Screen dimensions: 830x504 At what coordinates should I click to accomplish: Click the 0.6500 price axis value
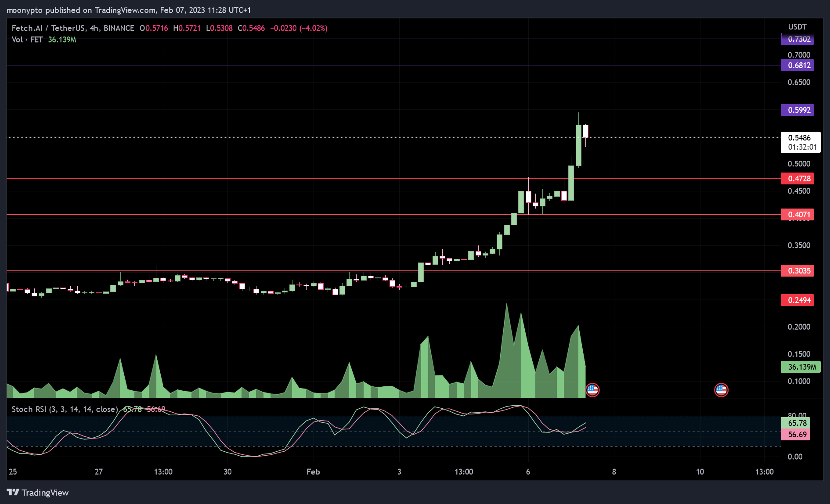(799, 82)
